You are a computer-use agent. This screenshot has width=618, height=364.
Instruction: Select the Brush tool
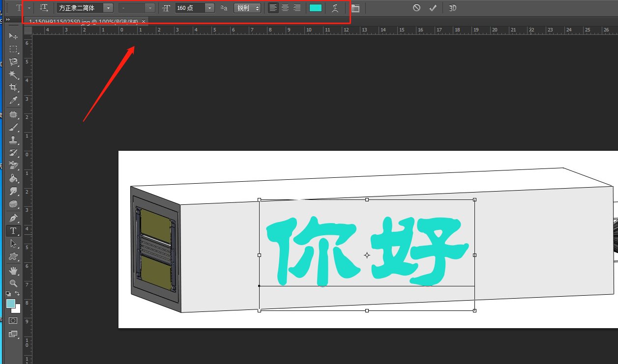coord(13,127)
